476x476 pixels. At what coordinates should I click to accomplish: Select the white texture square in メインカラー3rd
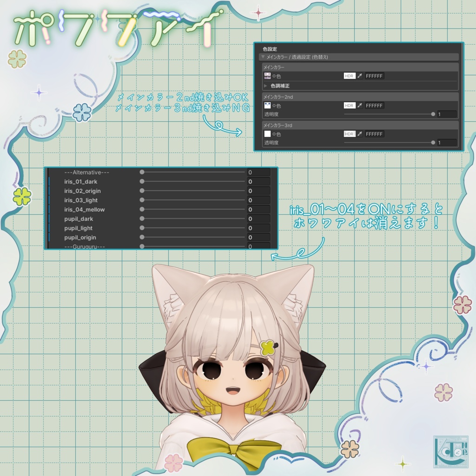(x=266, y=134)
